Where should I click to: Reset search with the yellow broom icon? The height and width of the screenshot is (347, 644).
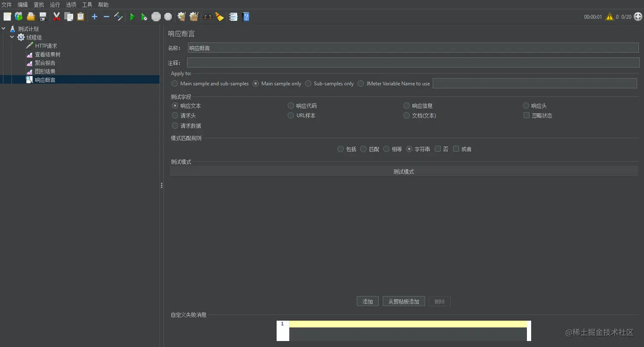(x=219, y=17)
